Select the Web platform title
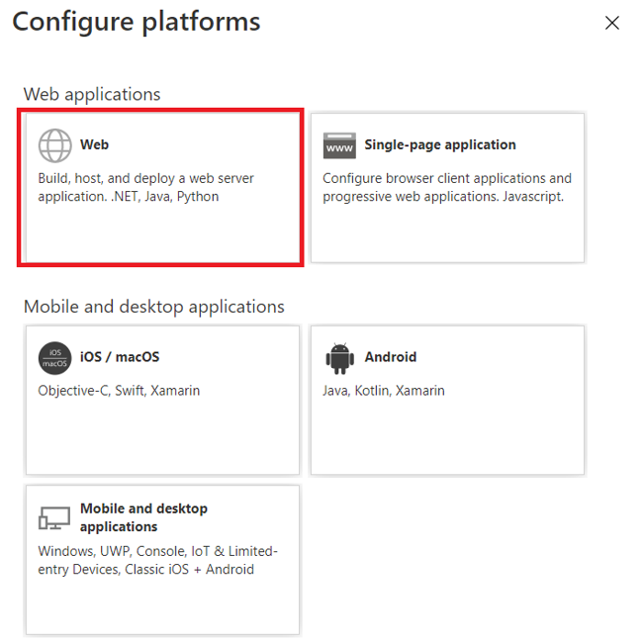The height and width of the screenshot is (644, 644). click(x=94, y=144)
